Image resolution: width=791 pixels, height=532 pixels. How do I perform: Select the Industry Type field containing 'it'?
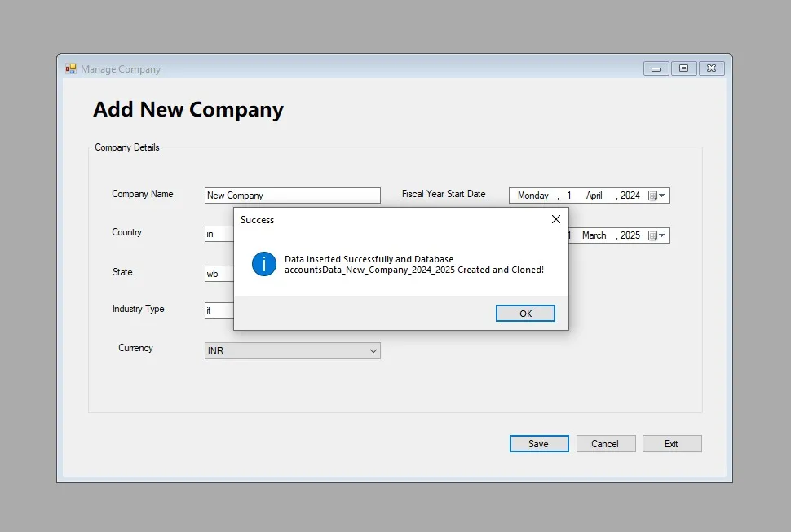(218, 310)
